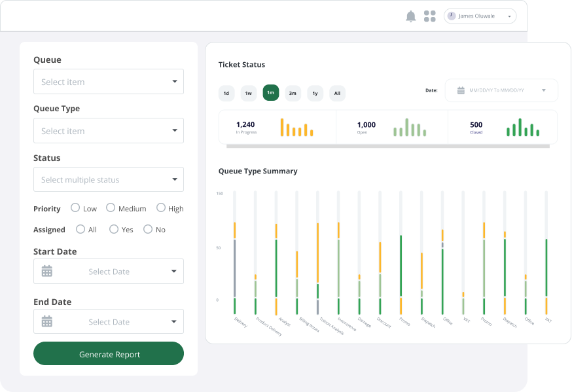Viewport: 572px width, 392px height.
Task: Expand the Status multi-select dropdown
Action: point(109,179)
